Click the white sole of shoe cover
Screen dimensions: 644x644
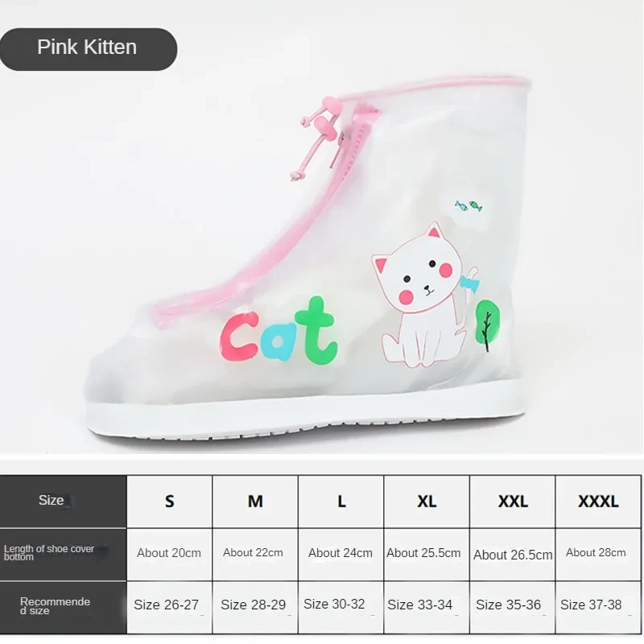point(304,419)
